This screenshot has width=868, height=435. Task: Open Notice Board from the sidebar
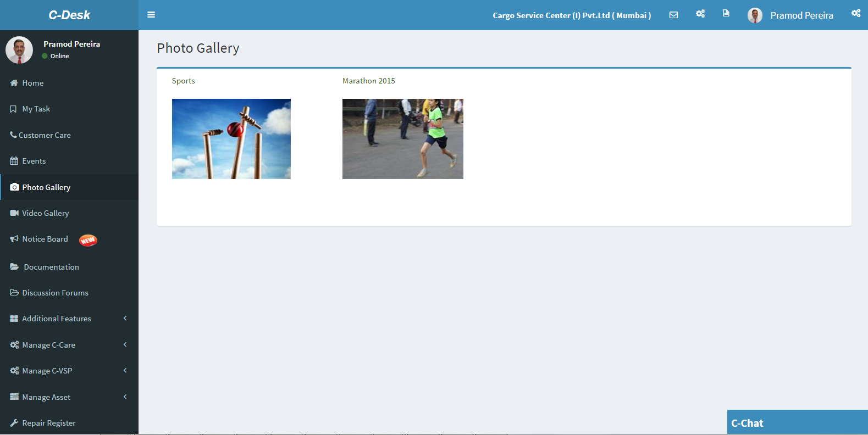coord(69,239)
